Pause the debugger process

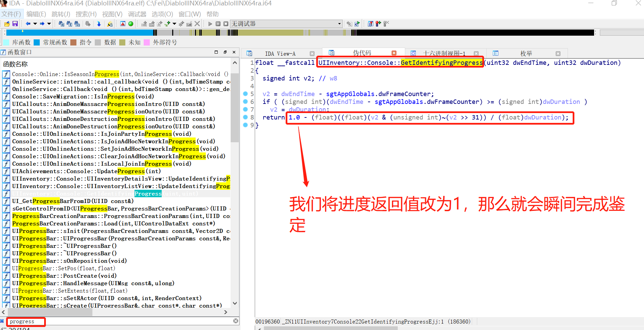[218, 24]
